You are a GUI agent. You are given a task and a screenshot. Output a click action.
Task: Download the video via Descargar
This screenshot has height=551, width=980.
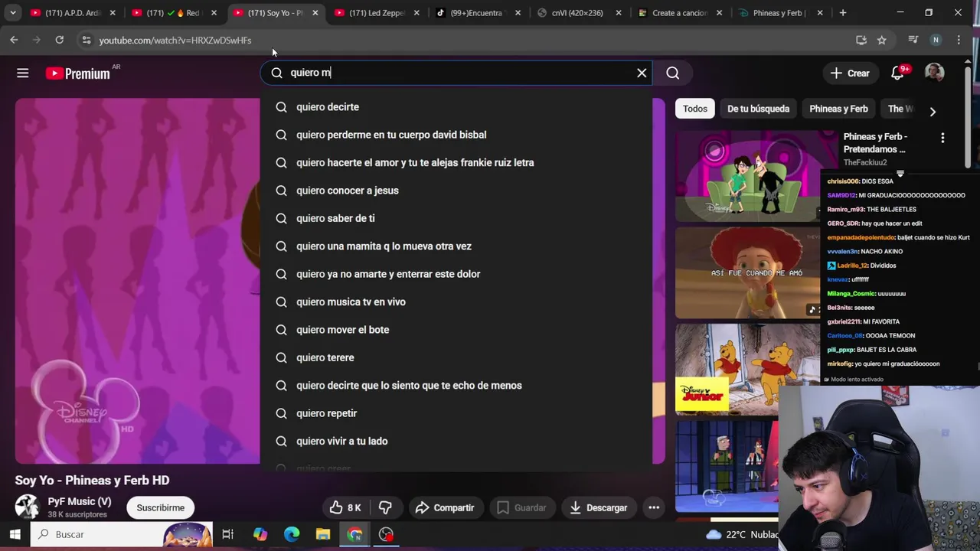click(x=599, y=507)
